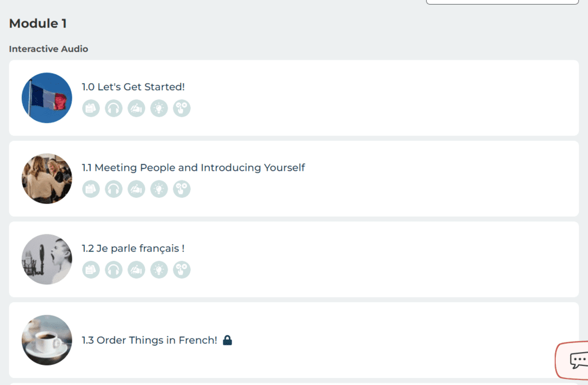Open Meeting People and Introducing Yourself lesson
The height and width of the screenshot is (385, 588).
193,168
